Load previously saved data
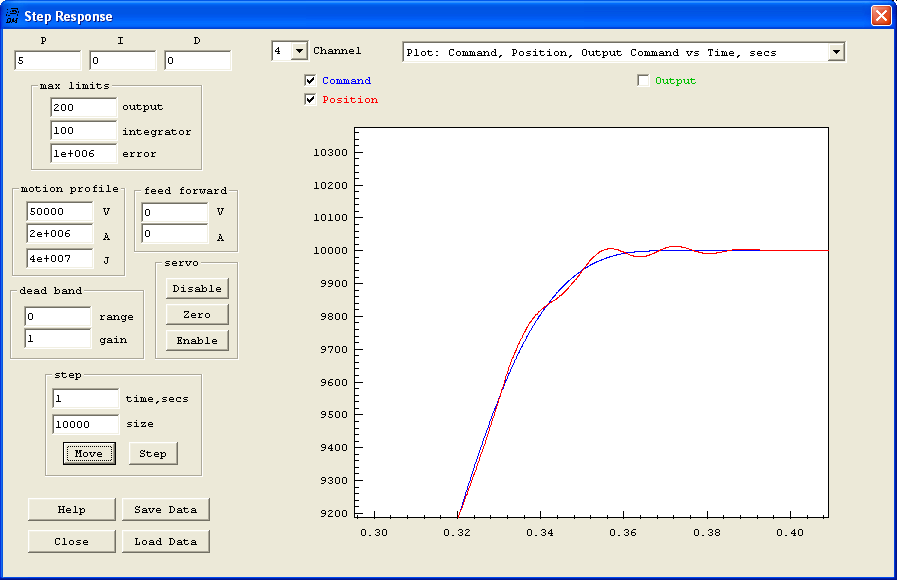Viewport: 897px width, 580px height. (165, 541)
